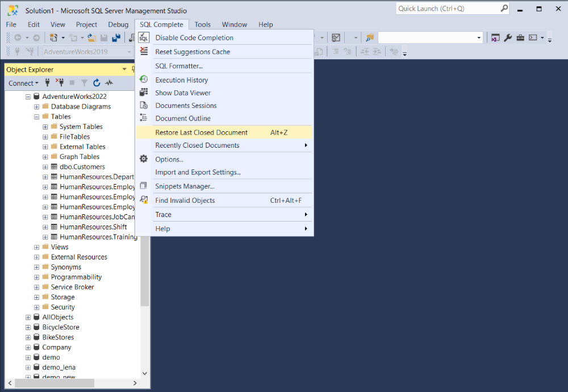Click the Quick Launch search magnifier icon
The image size is (568, 392).
click(504, 9)
